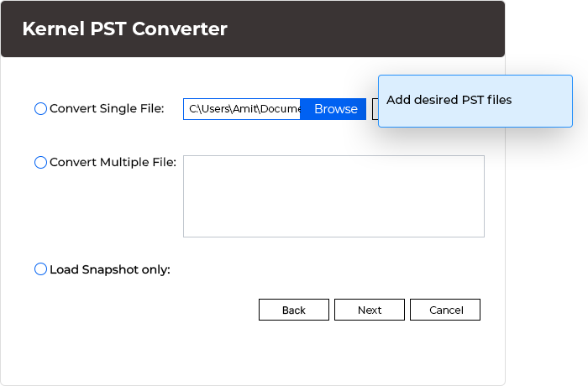Select the Convert Single File radio button
The image size is (588, 386).
(40, 109)
